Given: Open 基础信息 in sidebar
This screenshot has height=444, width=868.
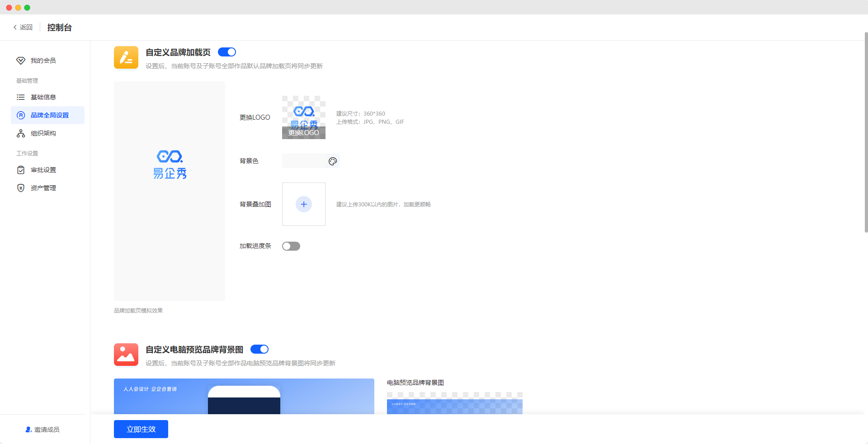Looking at the screenshot, I should click(47, 97).
